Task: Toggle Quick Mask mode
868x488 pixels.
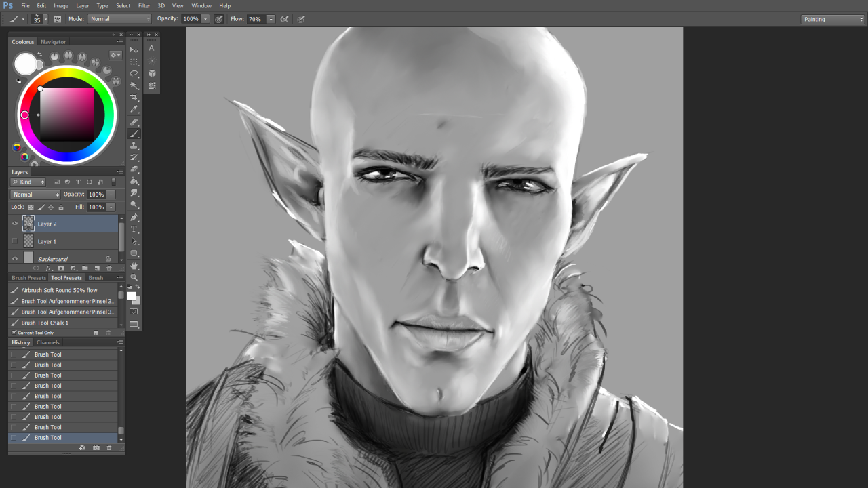Action: pyautogui.click(x=134, y=312)
